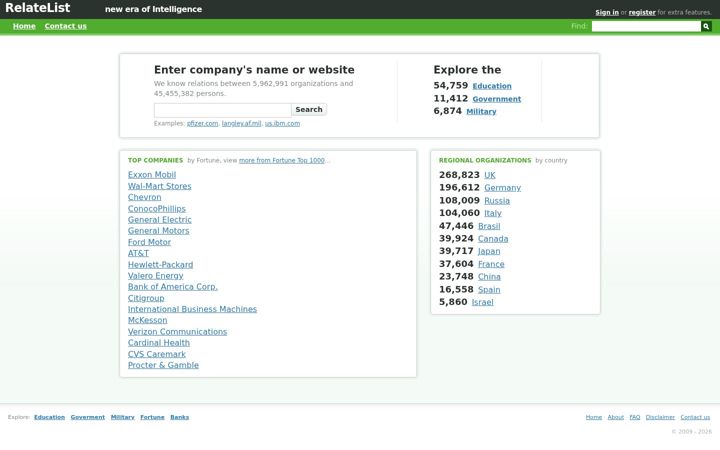The image size is (720, 450).
Task: Click the Search button
Action: 309,110
